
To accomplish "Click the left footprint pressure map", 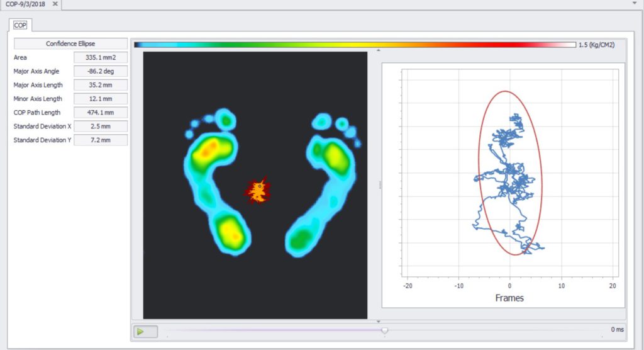I will (217, 182).
